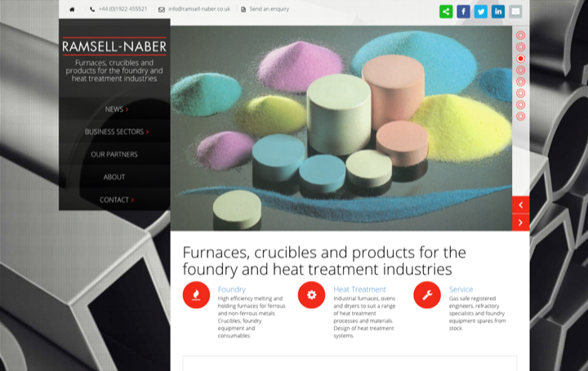Share page via Twitter icon

point(481,11)
